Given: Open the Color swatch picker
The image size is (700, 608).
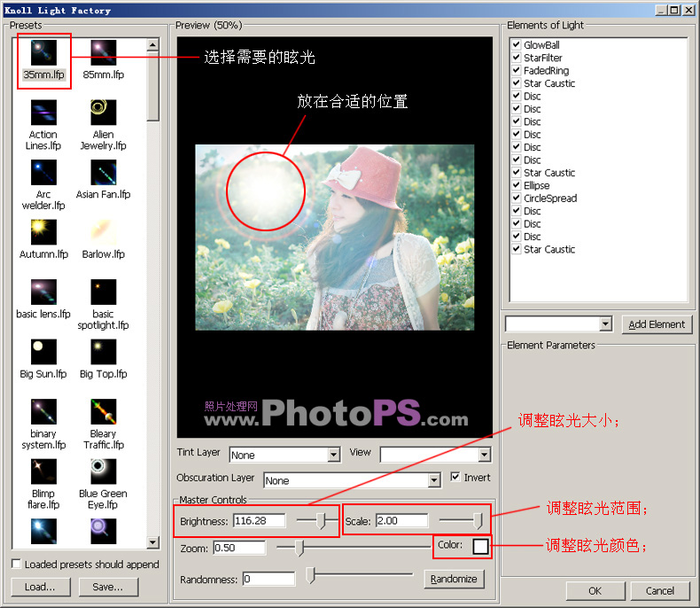Looking at the screenshot, I should pos(480,546).
